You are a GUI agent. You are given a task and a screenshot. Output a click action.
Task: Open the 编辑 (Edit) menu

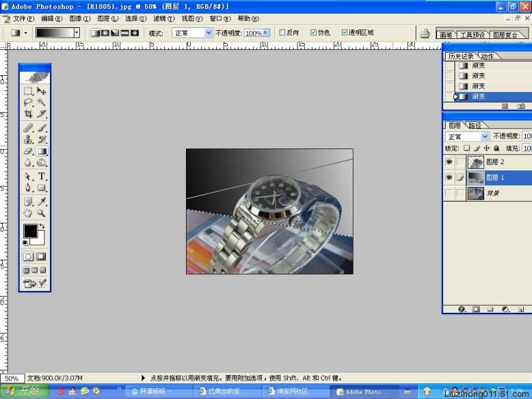[52, 18]
